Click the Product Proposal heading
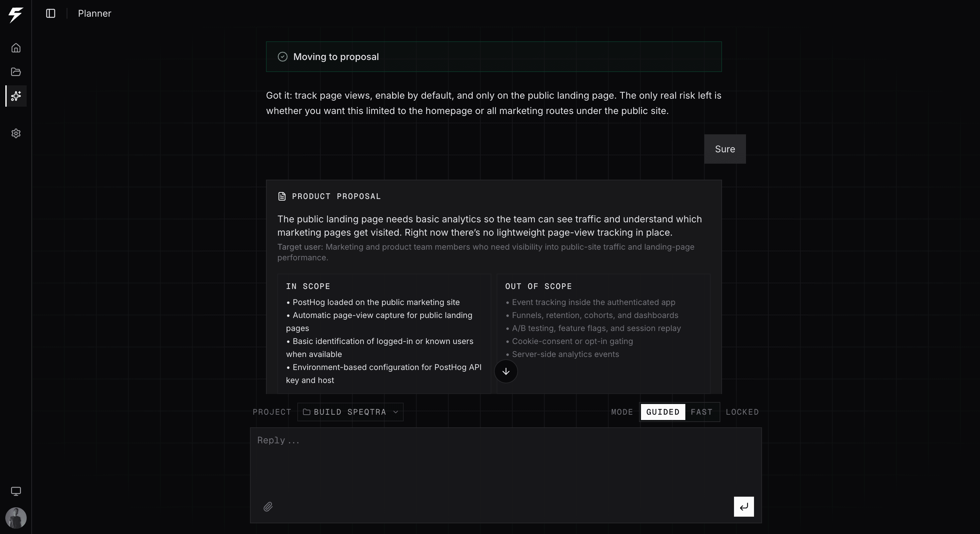This screenshot has height=534, width=980. pos(336,196)
